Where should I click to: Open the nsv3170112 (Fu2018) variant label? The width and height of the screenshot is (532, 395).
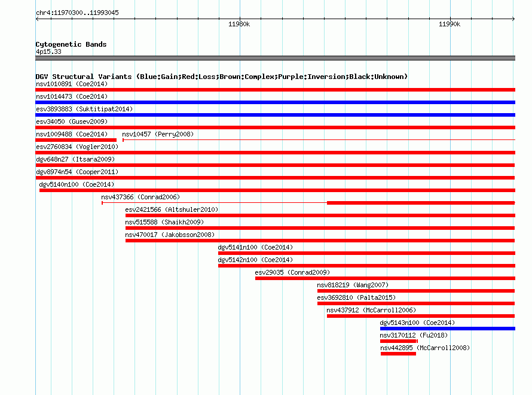click(414, 335)
